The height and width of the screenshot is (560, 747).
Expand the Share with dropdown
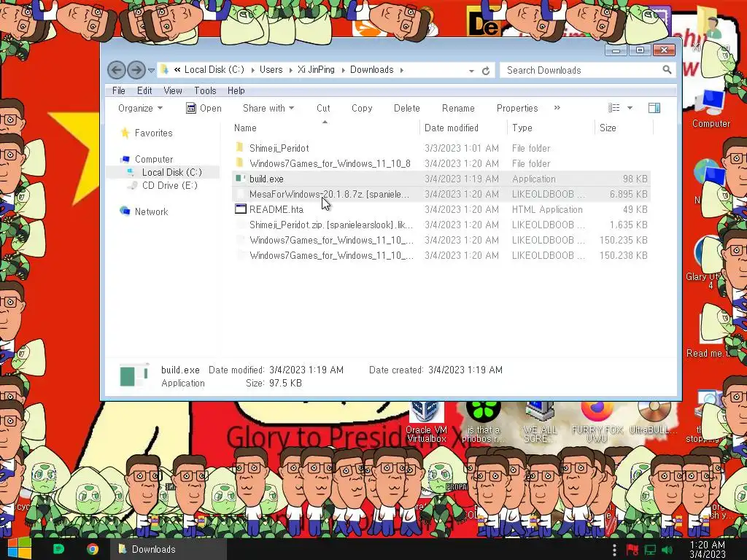coord(268,108)
